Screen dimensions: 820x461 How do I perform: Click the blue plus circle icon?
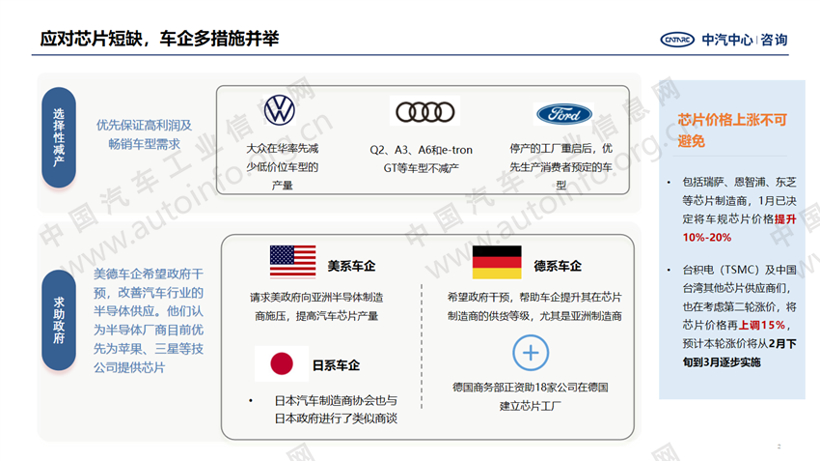pos(531,352)
